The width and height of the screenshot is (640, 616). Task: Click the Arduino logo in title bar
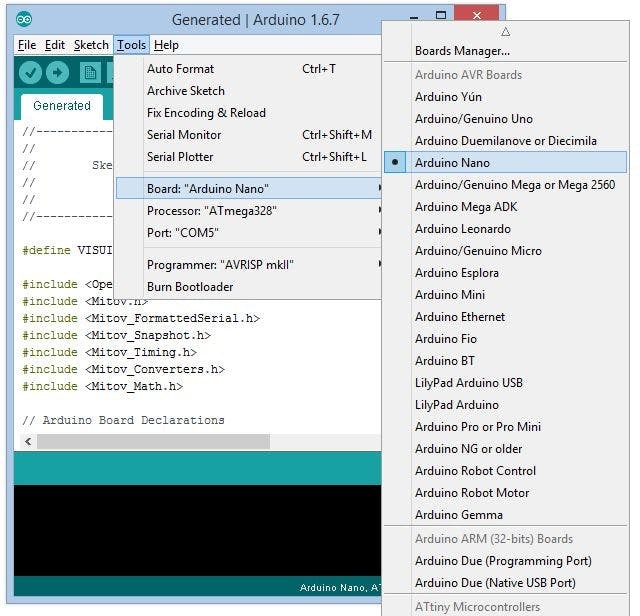24,20
